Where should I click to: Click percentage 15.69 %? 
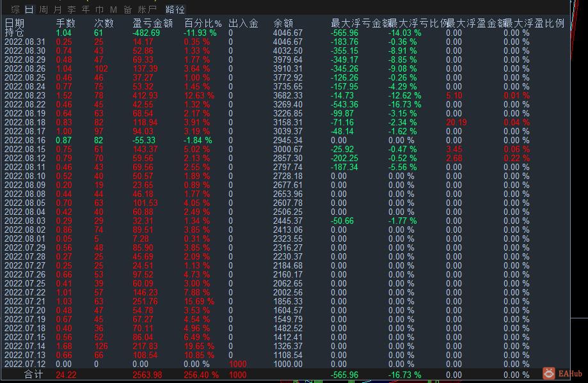click(x=199, y=301)
